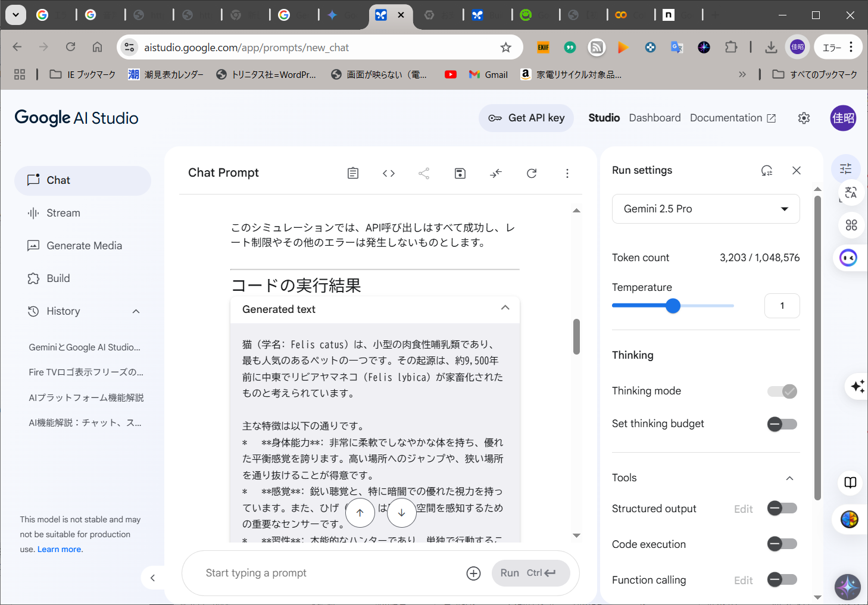Click the Get API key button
This screenshot has width=868, height=605.
click(x=526, y=118)
